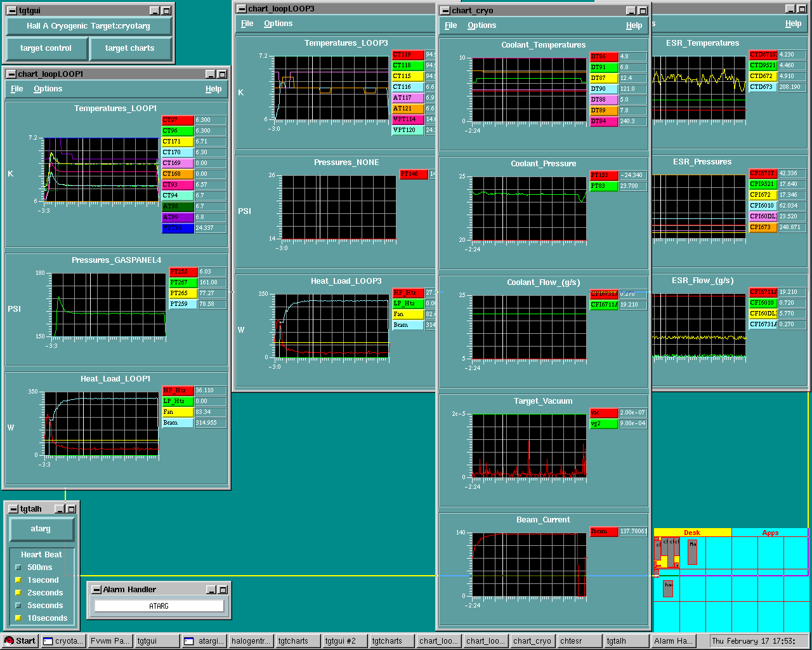This screenshot has width=812, height=650.
Task: Toggle the 10seconds heart beat checkbox
Action: (x=18, y=618)
